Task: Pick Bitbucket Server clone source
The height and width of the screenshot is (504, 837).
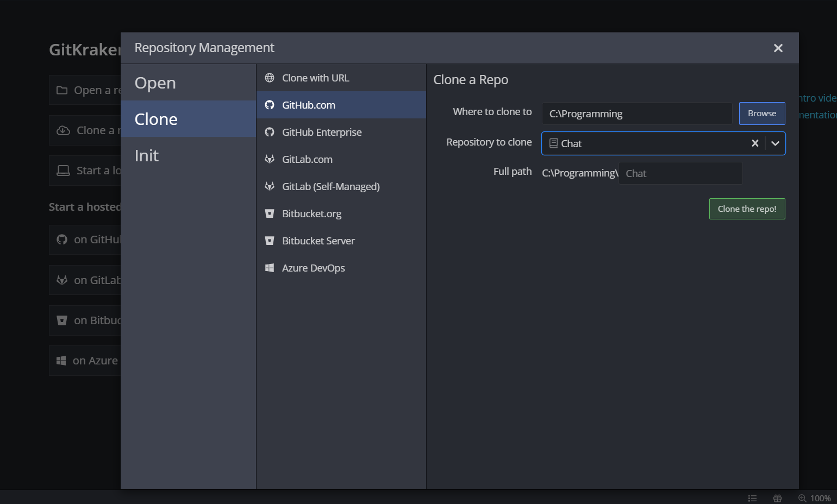Action: [318, 241]
